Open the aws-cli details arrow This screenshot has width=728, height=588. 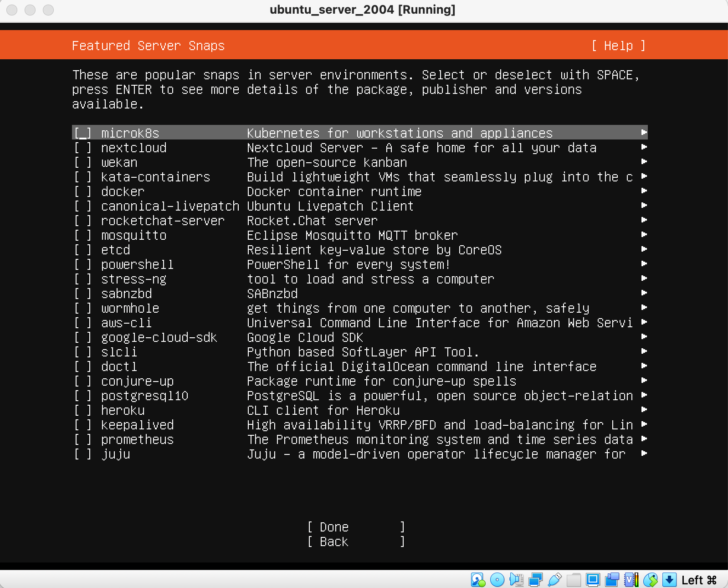(x=644, y=322)
